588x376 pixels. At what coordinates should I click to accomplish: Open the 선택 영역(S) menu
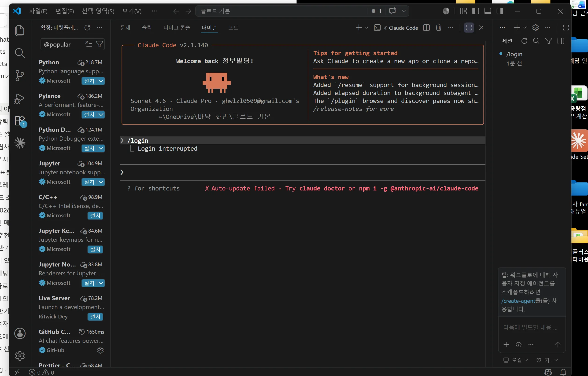pos(98,11)
